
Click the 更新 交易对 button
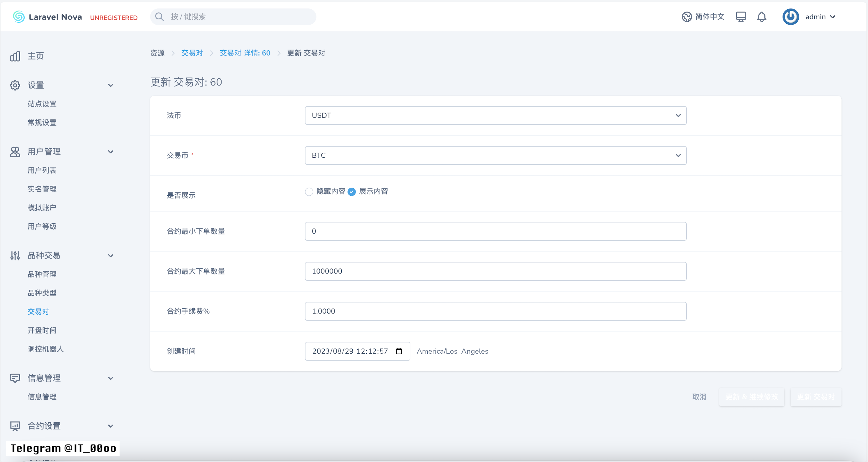click(x=816, y=397)
